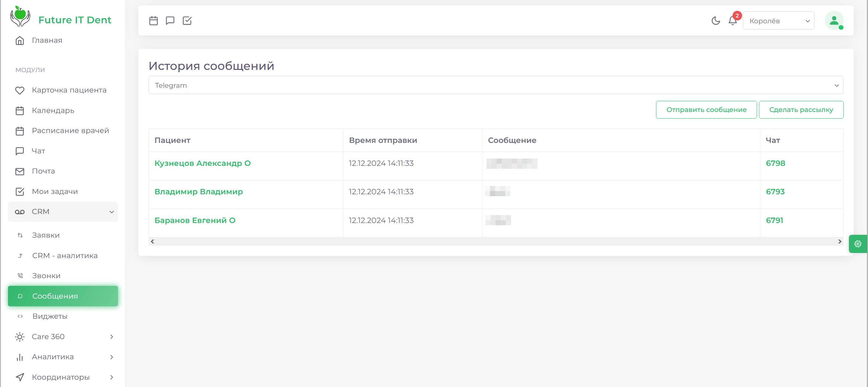The width and height of the screenshot is (868, 387).
Task: Click the Время отправки column header
Action: coord(383,140)
